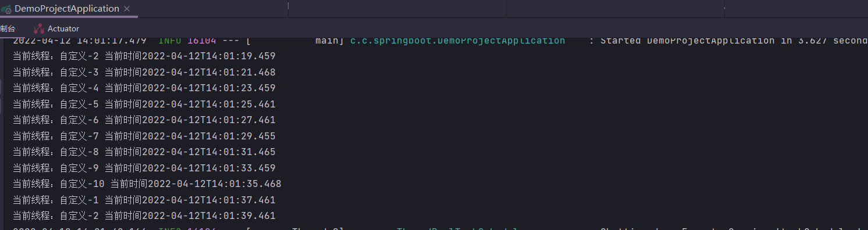Click the log line for thread 自定义-10

147,184
